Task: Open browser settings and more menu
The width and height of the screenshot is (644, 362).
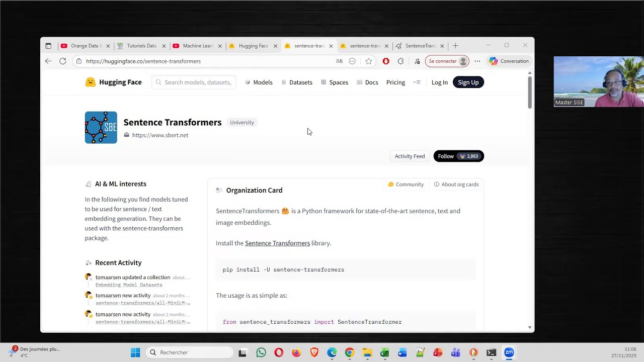Action: (477, 61)
